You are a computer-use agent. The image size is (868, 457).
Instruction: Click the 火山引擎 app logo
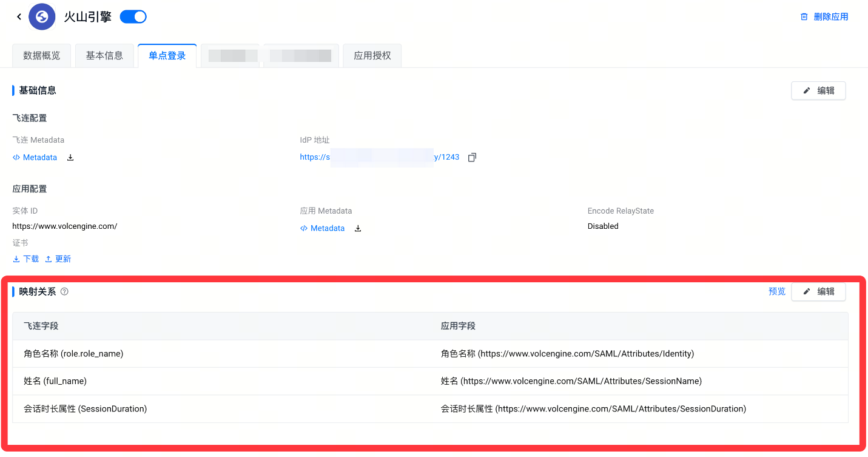(42, 16)
